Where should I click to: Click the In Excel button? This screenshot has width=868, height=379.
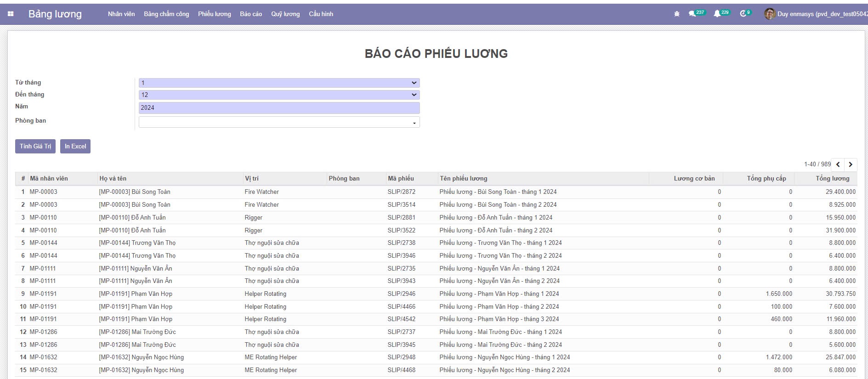tap(75, 147)
